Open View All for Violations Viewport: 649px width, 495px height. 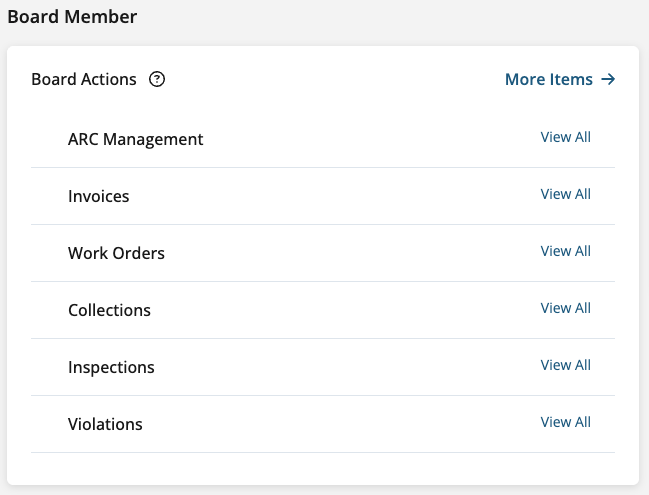566,422
